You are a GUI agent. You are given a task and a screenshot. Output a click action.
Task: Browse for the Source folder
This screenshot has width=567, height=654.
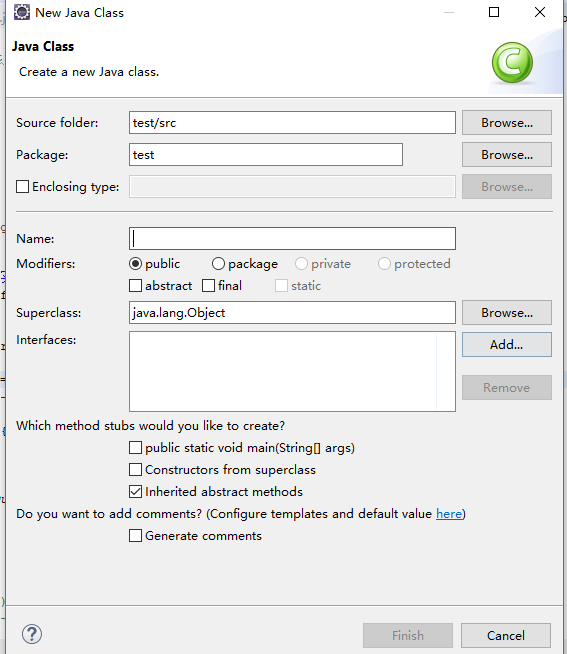tap(507, 123)
